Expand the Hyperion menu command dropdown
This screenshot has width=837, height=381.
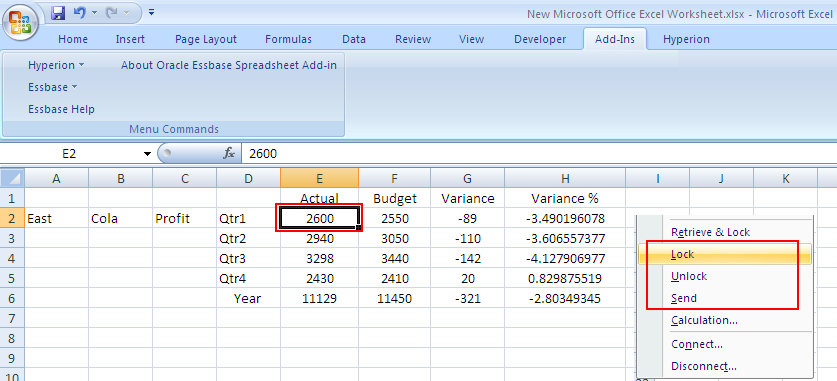click(x=56, y=65)
